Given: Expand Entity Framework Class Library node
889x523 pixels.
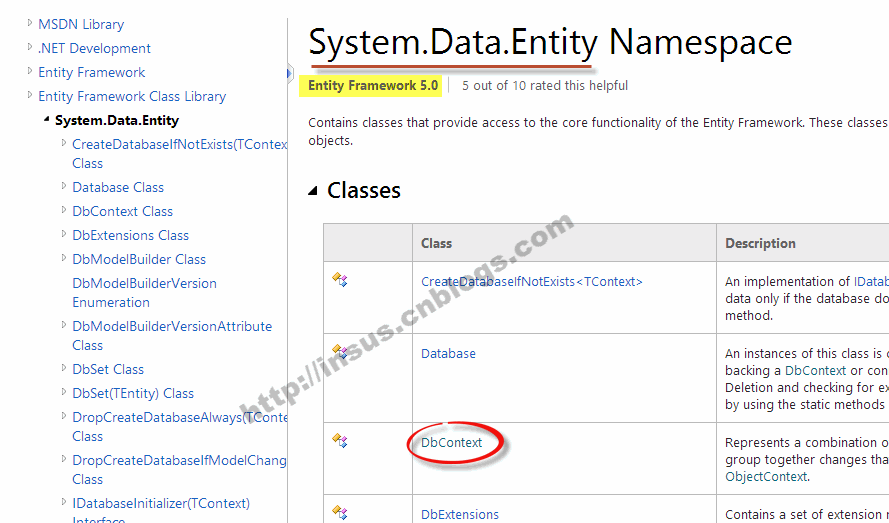Looking at the screenshot, I should click(x=30, y=95).
